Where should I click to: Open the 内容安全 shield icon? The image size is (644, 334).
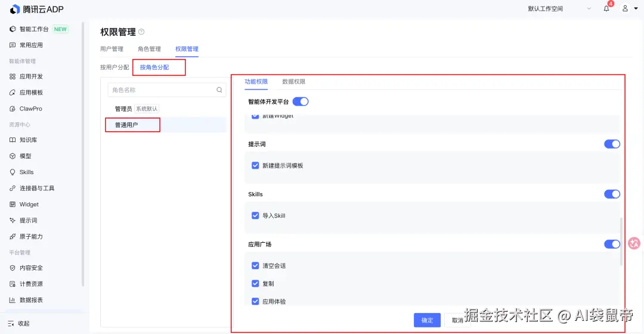click(13, 268)
